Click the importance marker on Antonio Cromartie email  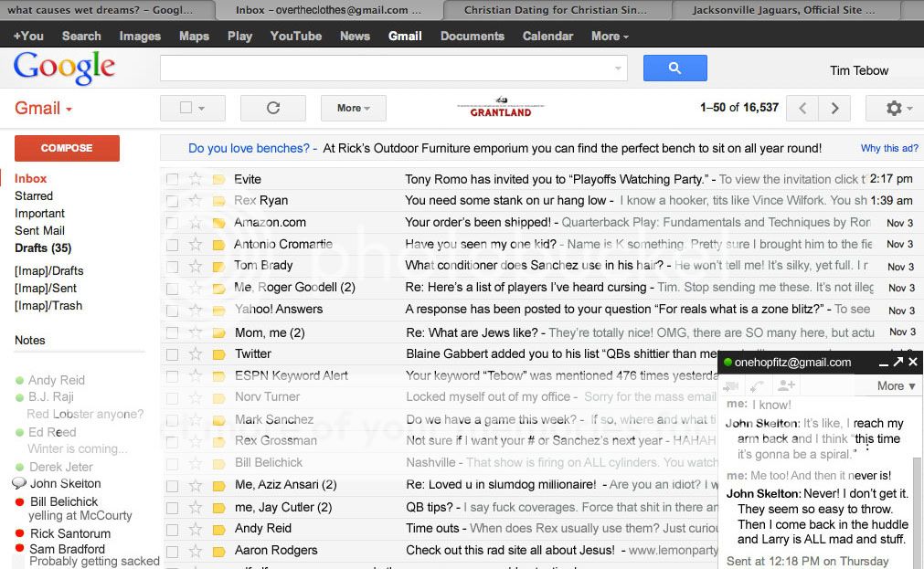coord(218,245)
